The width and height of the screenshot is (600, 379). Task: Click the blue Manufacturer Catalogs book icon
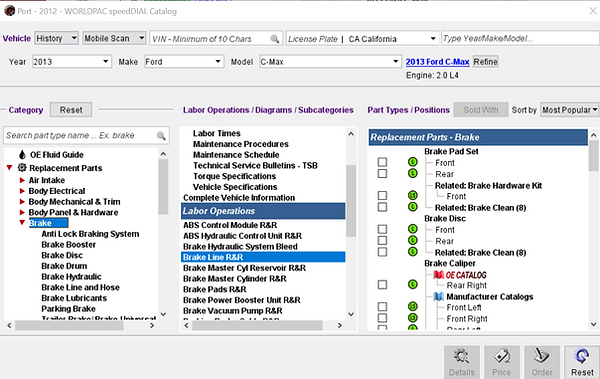tap(439, 297)
